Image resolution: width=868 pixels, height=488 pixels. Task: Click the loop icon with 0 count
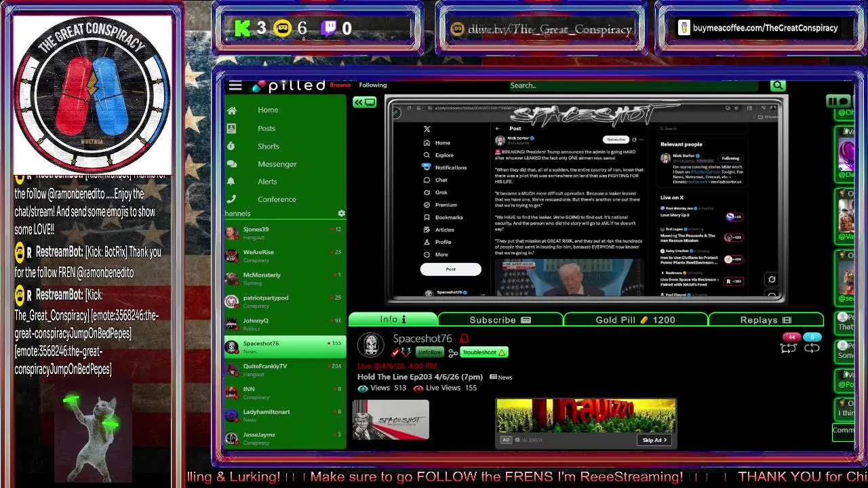pos(812,348)
